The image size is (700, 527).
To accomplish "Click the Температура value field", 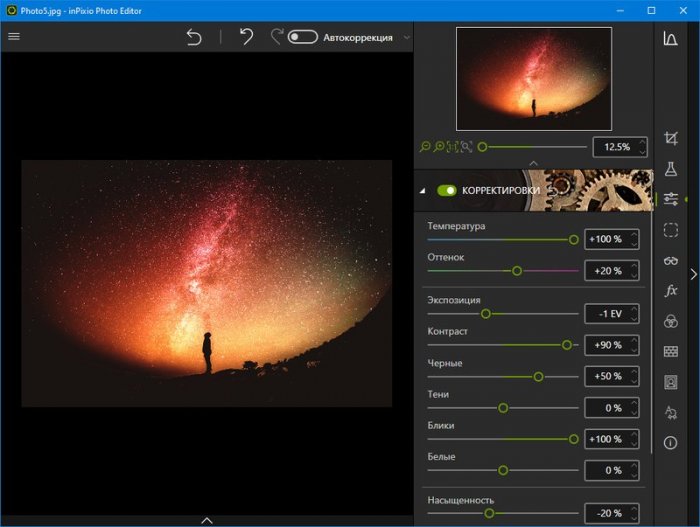I will [605, 239].
